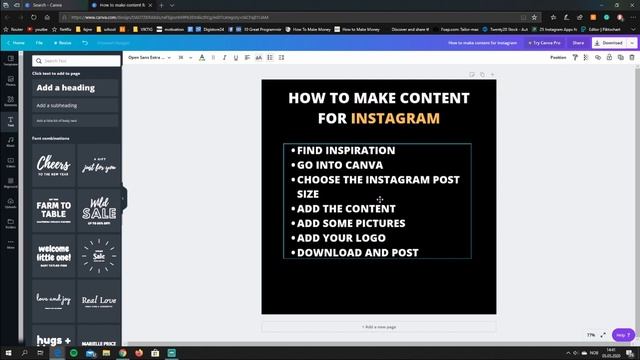Click Add a new page below the canvas
This screenshot has height=360, width=640.
point(379,327)
